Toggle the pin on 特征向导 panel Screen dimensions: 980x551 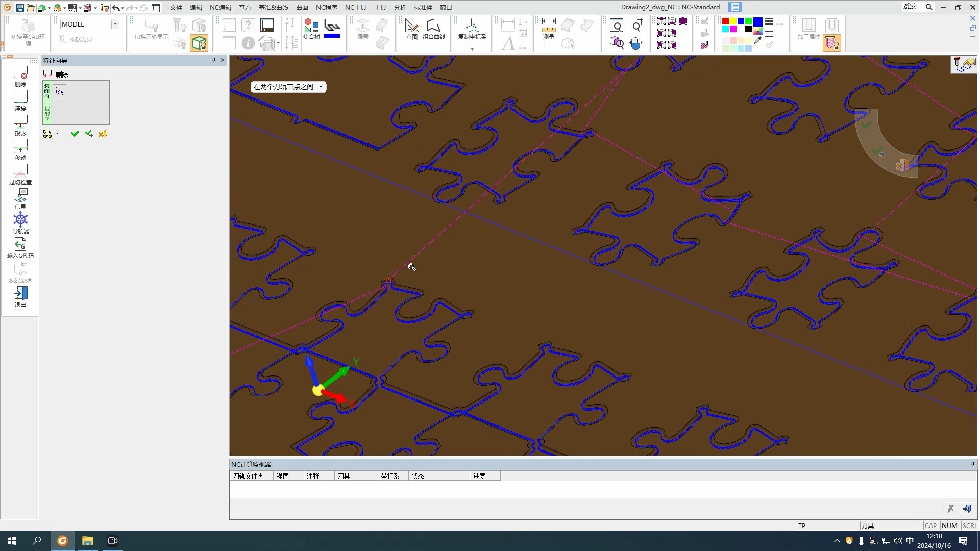214,60
